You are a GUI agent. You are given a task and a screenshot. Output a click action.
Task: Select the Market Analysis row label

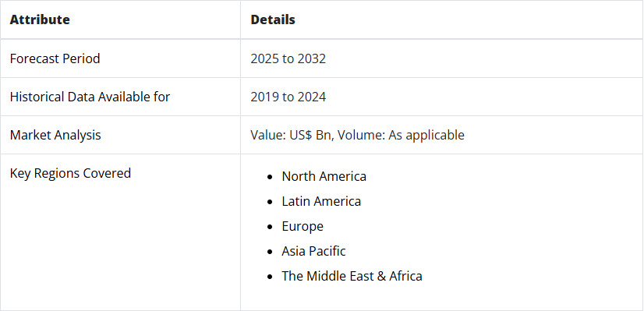click(55, 135)
